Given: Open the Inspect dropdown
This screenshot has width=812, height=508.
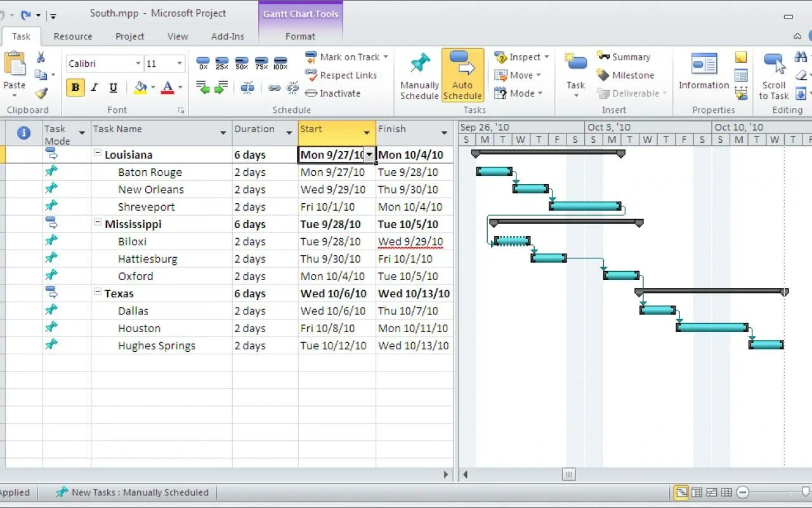Looking at the screenshot, I should point(546,57).
